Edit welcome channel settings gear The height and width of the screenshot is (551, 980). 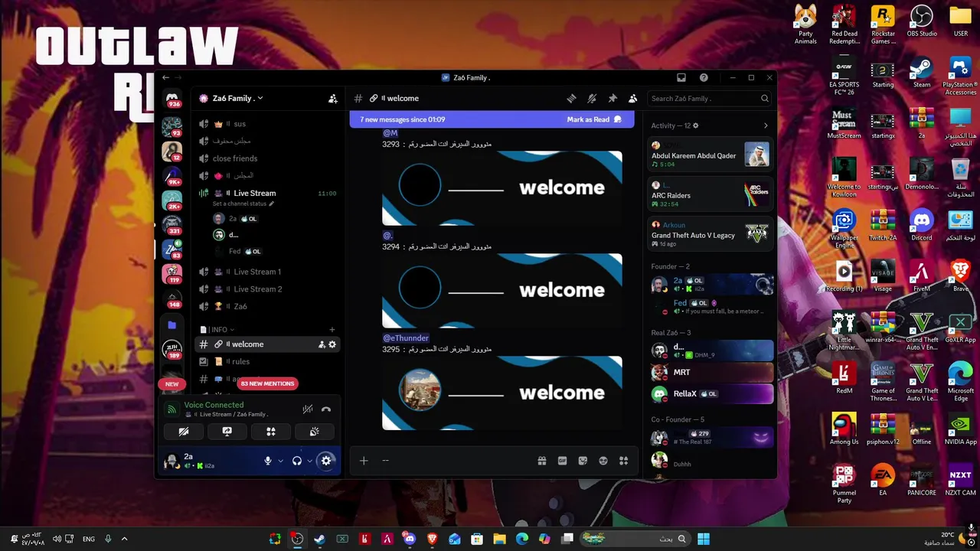click(332, 344)
